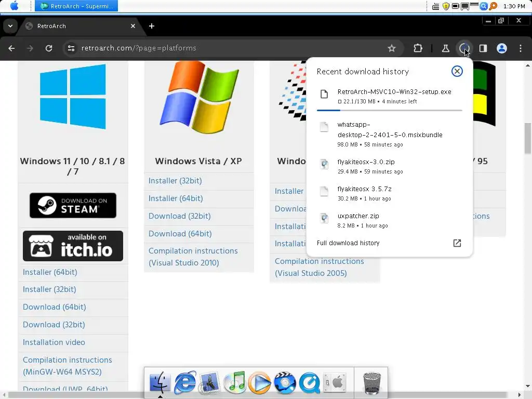Viewport: 532px width, 399px height.
Task: Click the flyakiteosx-3.0.zip file icon
Action: coord(324,164)
